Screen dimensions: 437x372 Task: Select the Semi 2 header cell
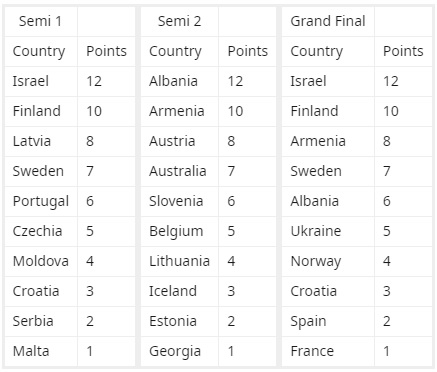click(179, 21)
